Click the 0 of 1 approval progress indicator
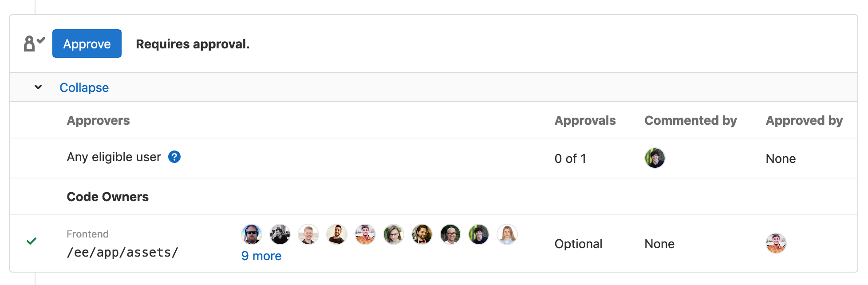 click(x=570, y=158)
